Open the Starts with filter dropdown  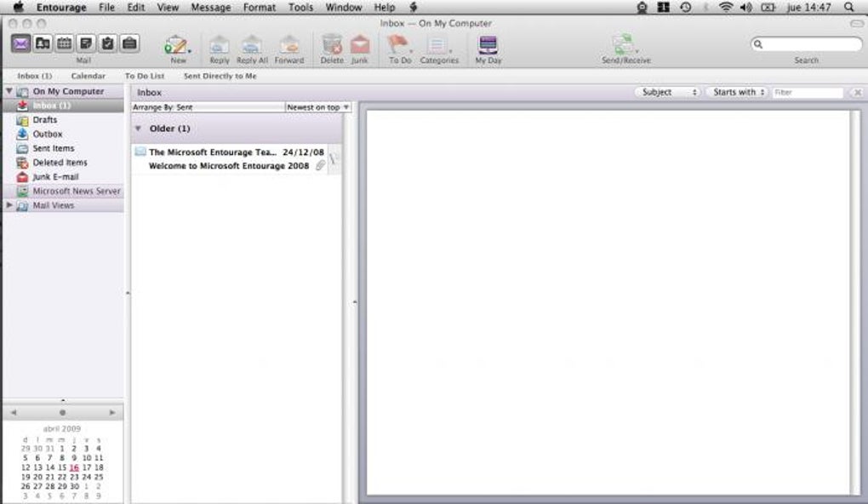tap(739, 92)
